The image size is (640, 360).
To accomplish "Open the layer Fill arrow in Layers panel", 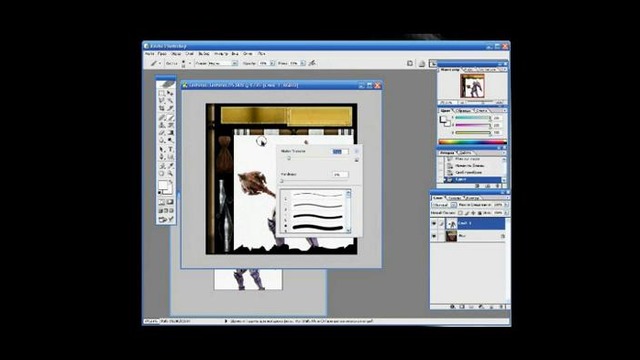I will pos(506,213).
